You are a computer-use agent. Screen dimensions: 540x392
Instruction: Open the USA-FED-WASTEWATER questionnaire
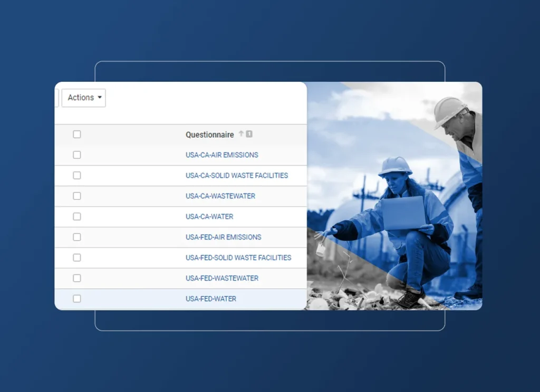click(221, 278)
